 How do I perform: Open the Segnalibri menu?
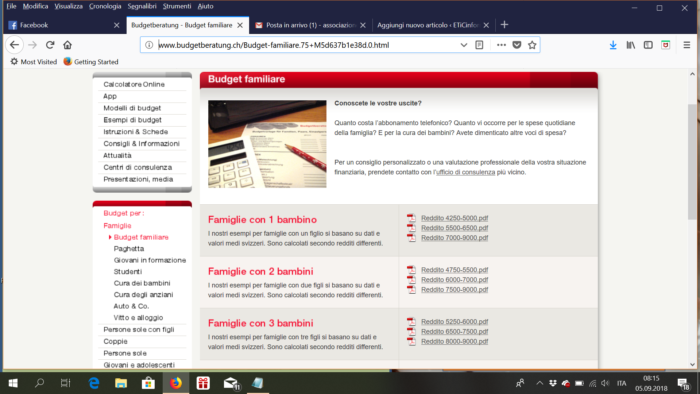pyautogui.click(x=142, y=6)
